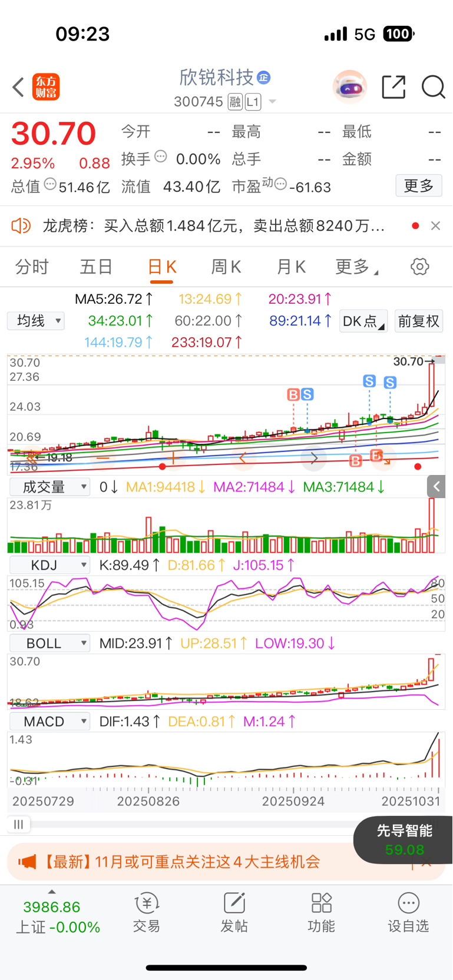The image size is (453, 980).
Task: Tap the plus zoom icon on chart
Action: [173, 458]
